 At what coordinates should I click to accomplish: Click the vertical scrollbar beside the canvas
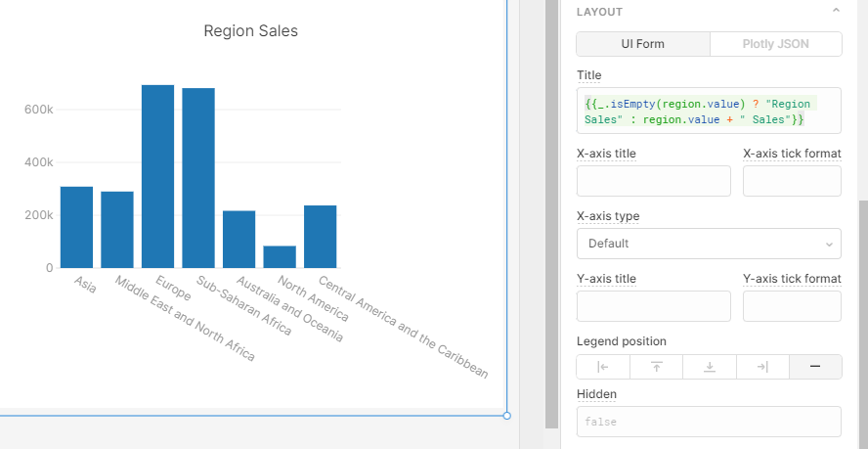click(552, 214)
